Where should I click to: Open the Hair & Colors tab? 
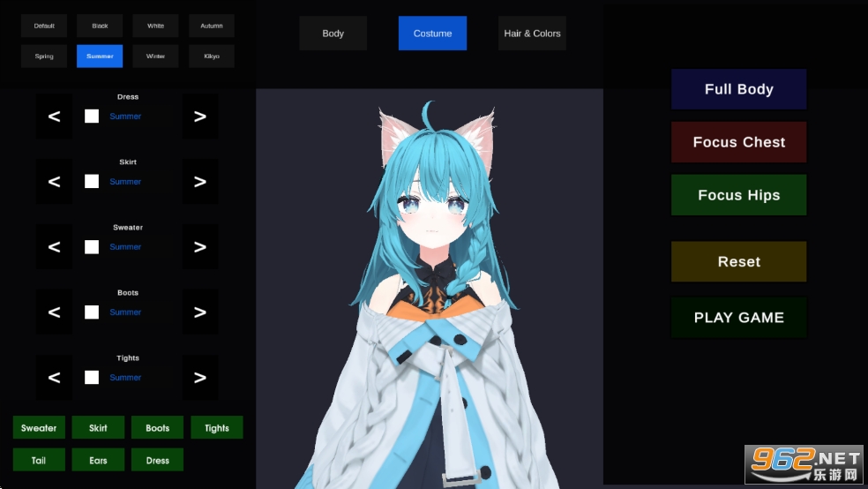coord(532,34)
